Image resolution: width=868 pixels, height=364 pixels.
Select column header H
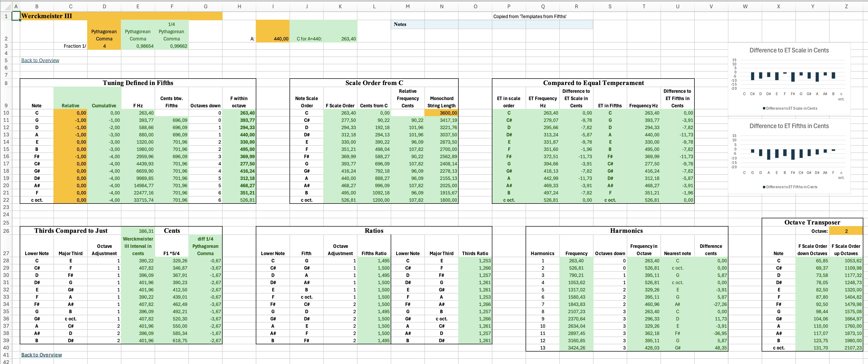pos(239,6)
